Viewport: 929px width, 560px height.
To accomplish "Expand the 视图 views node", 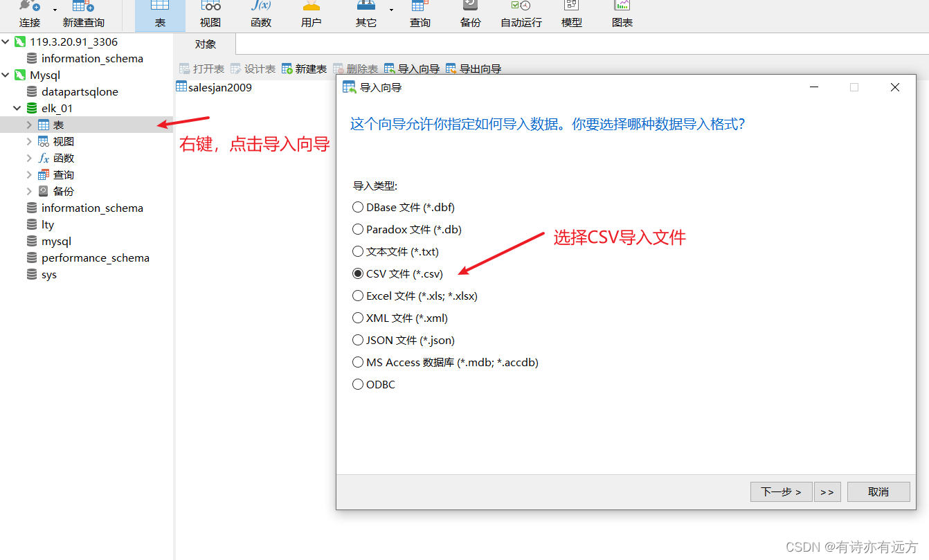I will pyautogui.click(x=29, y=141).
